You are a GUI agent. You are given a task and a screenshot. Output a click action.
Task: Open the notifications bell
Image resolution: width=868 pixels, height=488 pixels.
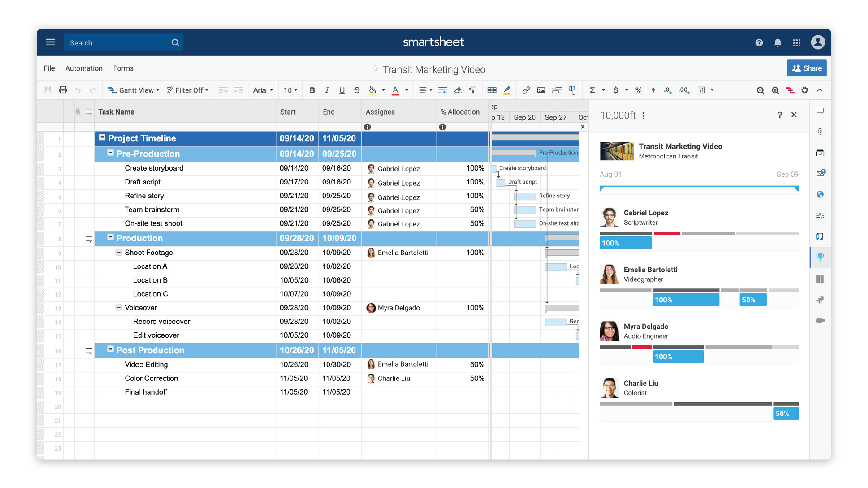point(778,43)
